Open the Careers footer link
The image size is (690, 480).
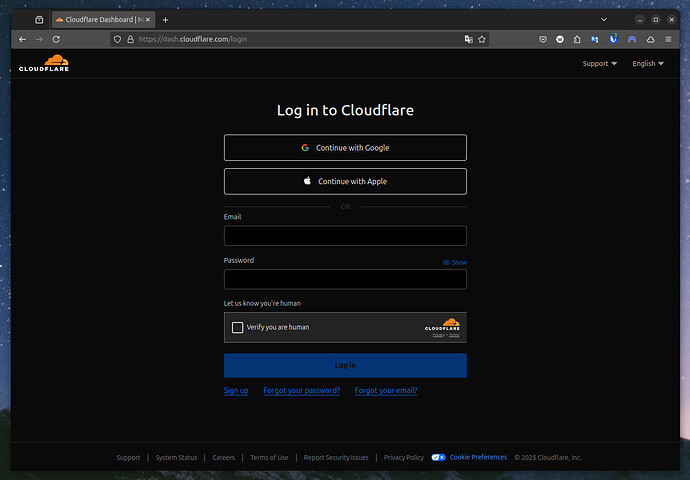pos(224,458)
